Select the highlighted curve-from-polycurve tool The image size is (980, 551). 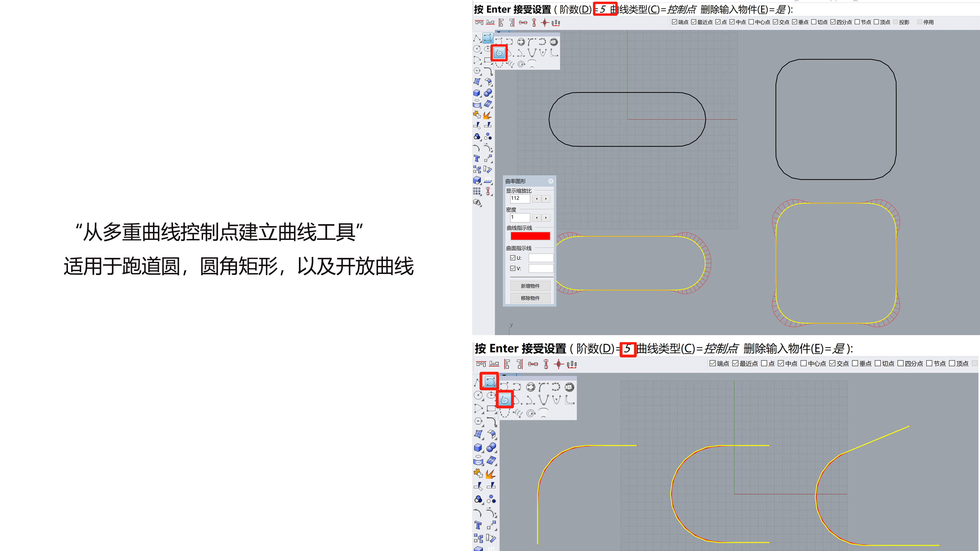pos(499,53)
